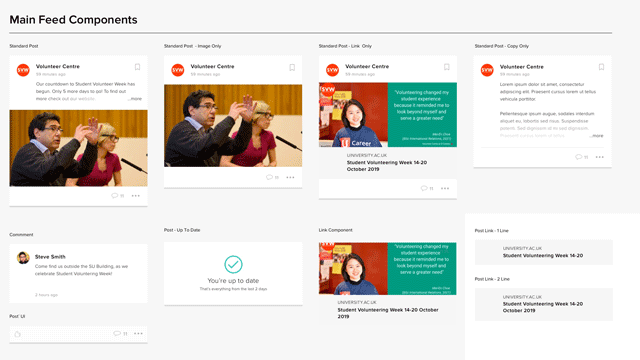
Task: Open Post Link 2 Line card
Action: point(544,304)
